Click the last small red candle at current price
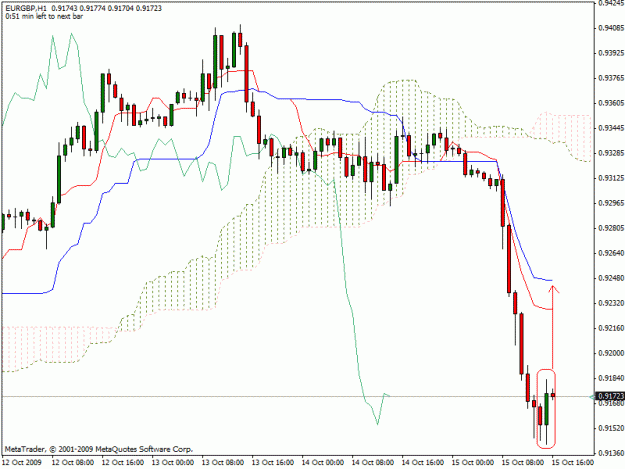 553,395
